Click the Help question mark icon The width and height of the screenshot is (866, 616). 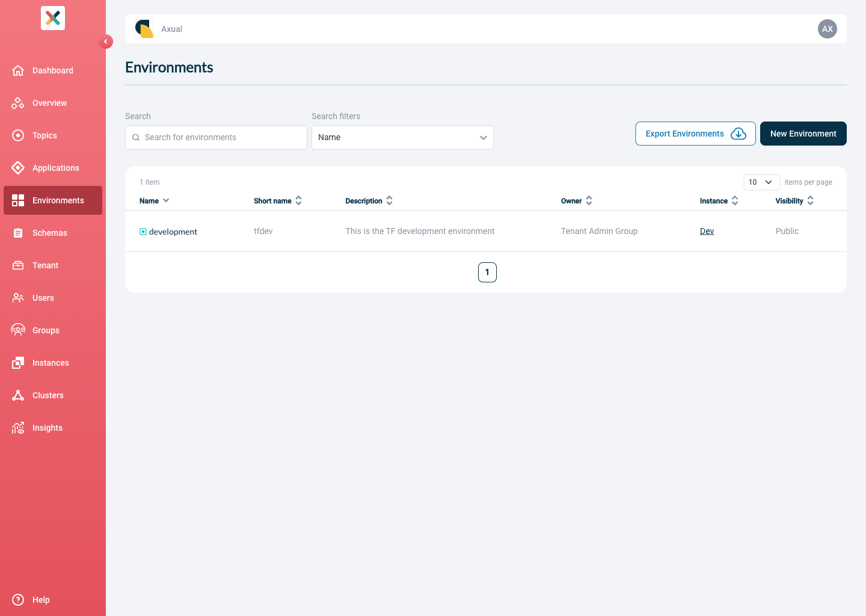18,600
